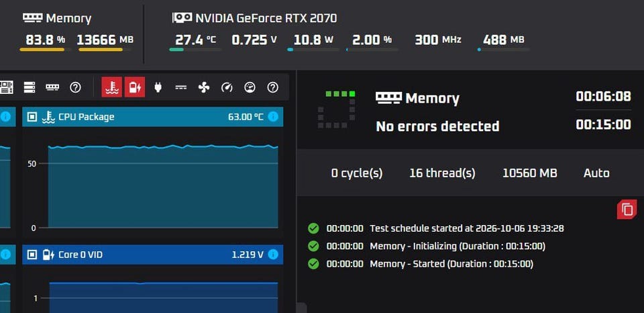Click green check beside Memory - Started
The image size is (644, 313).
coord(313,264)
